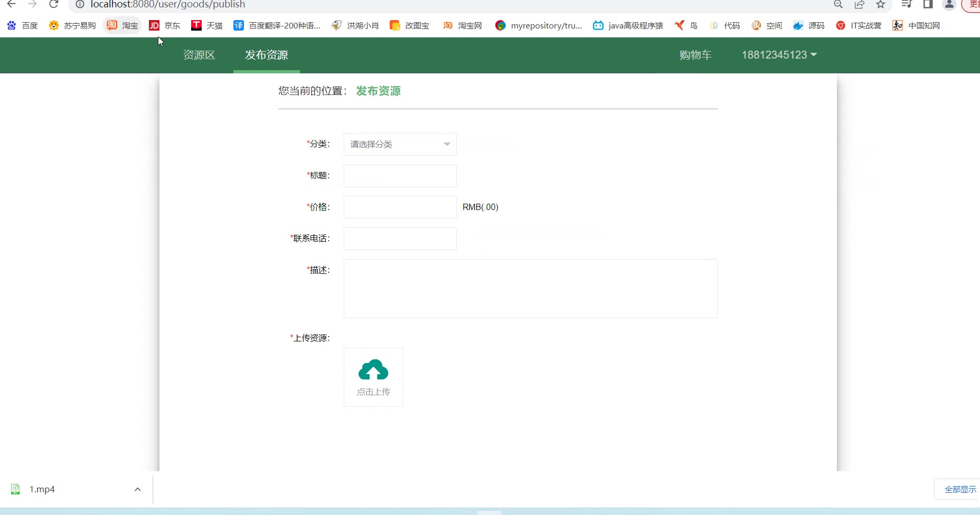Open the java高级程序猿 bookmark
This screenshot has width=980, height=515.
(628, 25)
